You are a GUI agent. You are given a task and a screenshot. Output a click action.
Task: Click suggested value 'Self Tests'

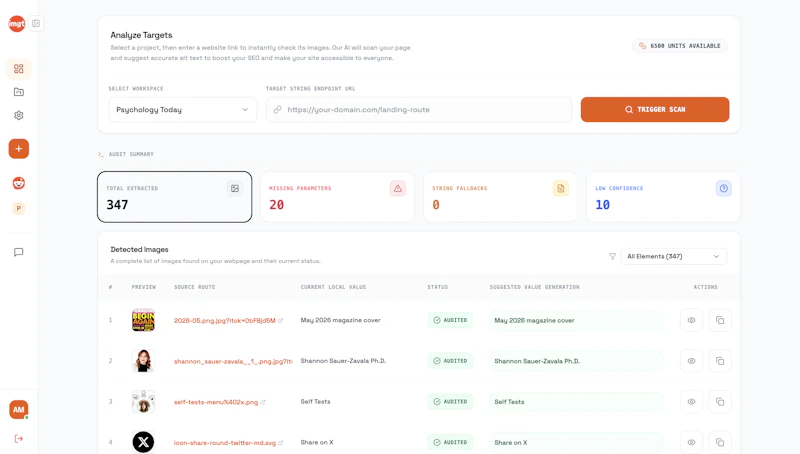(576, 402)
